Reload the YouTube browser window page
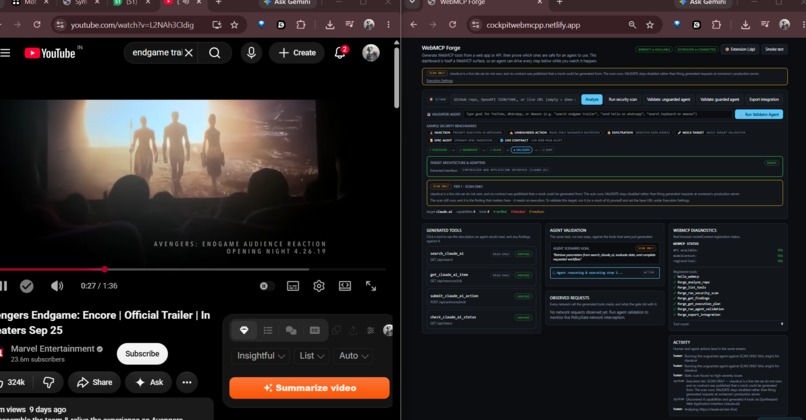Image resolution: width=806 pixels, height=420 pixels. click(x=37, y=25)
